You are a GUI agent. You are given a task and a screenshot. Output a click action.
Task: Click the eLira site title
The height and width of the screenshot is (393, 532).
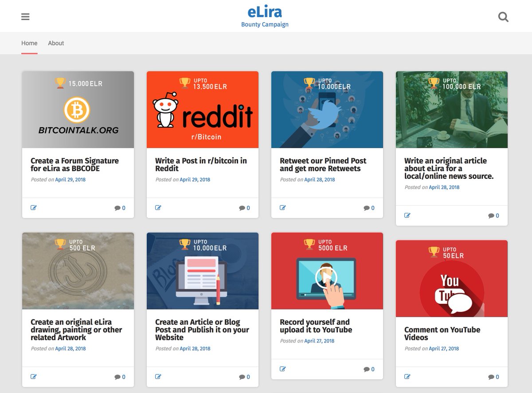point(265,11)
